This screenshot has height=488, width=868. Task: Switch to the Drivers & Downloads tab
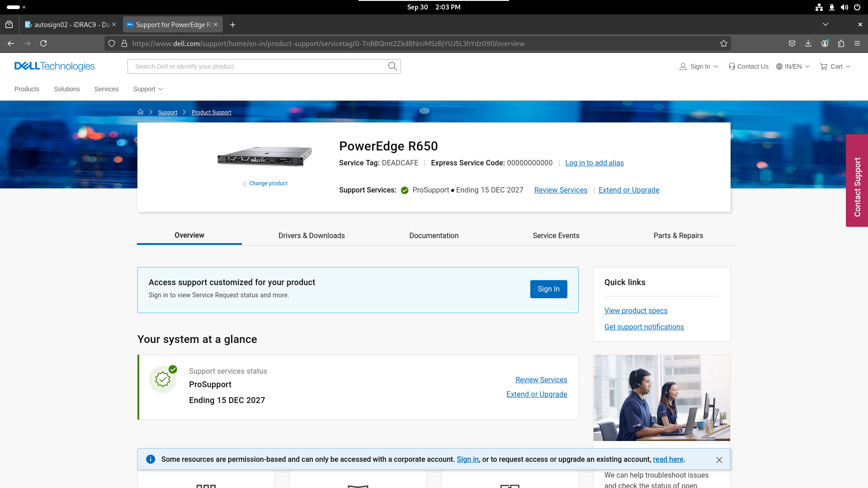[311, 235]
